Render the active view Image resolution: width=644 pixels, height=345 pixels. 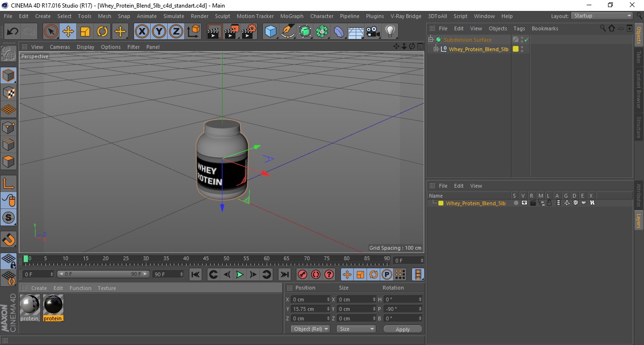215,32
